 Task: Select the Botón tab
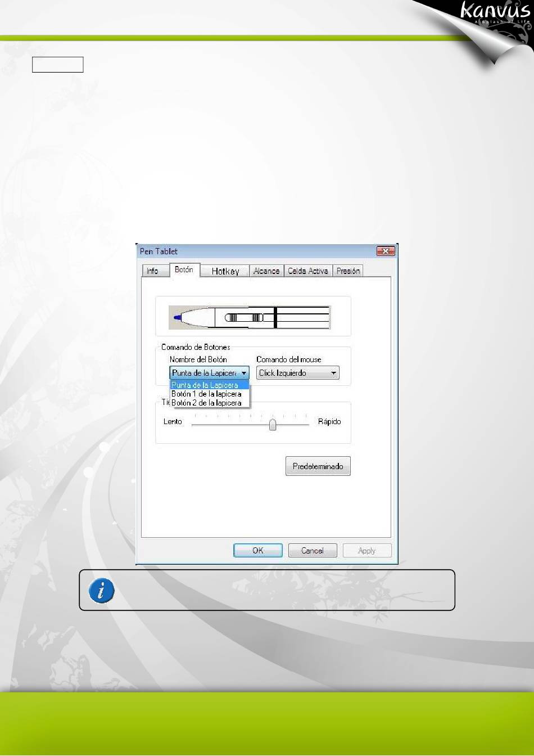(x=184, y=270)
